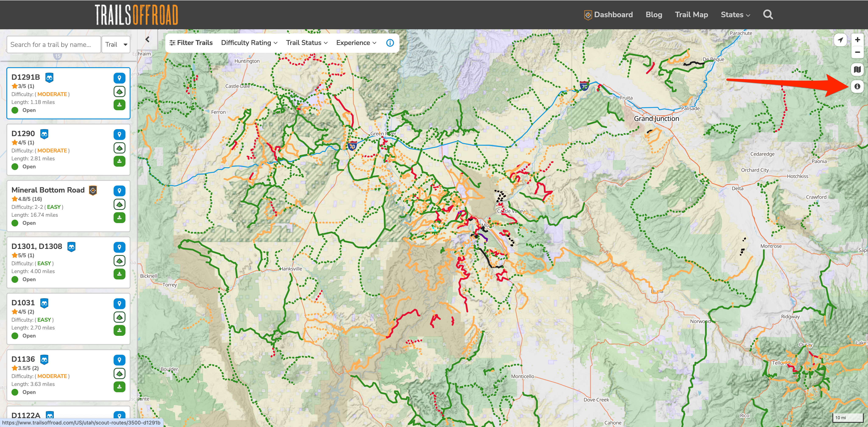The width and height of the screenshot is (868, 427).
Task: Click the search trail by name field
Action: coord(54,45)
